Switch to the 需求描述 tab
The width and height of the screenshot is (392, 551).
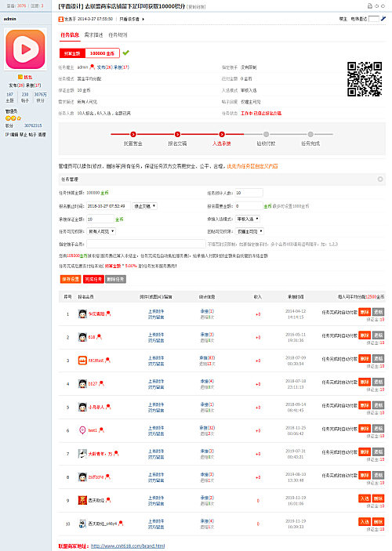point(93,34)
